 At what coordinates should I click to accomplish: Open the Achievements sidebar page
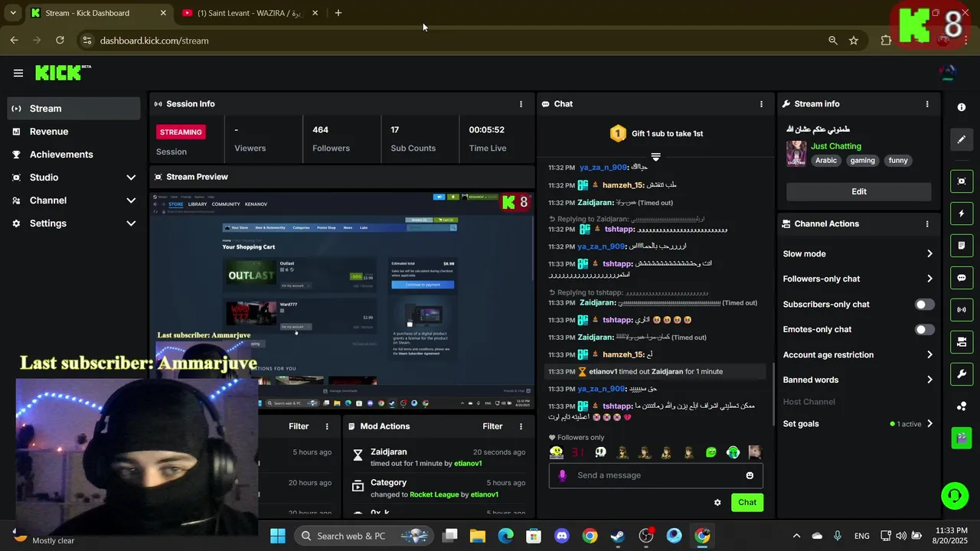pos(74,155)
